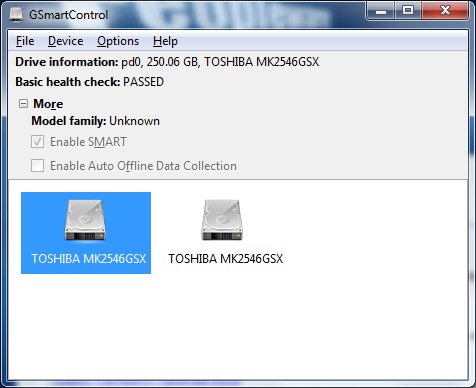Maximize the GSmartControl window
Image resolution: width=476 pixels, height=388 pixels.
click(408, 11)
